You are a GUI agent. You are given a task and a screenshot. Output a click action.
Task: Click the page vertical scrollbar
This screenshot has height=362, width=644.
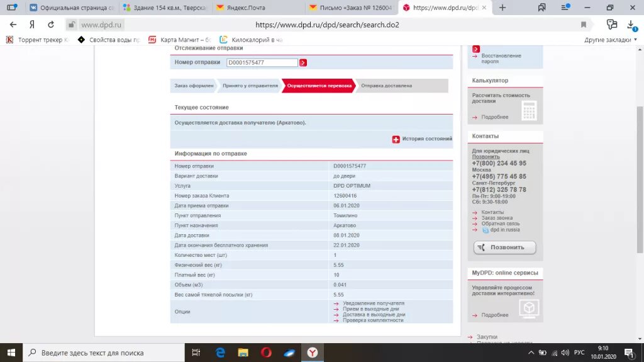[640, 180]
